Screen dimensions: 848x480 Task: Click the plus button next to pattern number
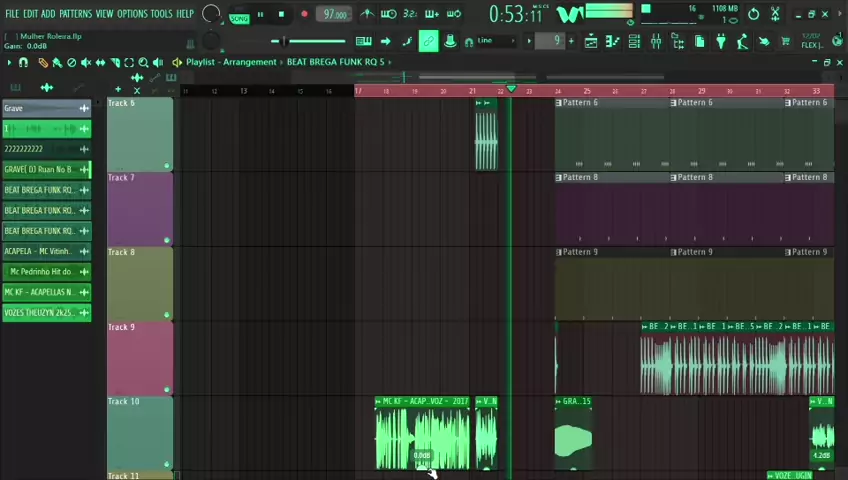click(571, 41)
